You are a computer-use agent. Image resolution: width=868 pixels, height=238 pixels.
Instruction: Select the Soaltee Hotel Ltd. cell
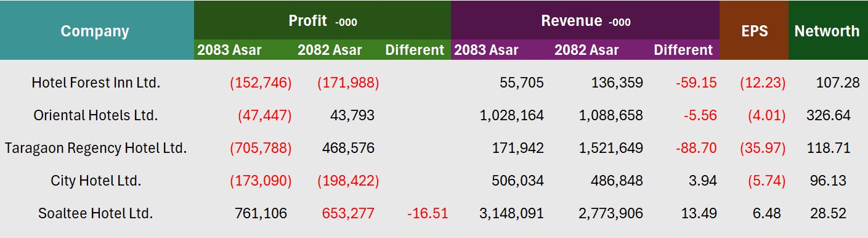[x=96, y=213]
